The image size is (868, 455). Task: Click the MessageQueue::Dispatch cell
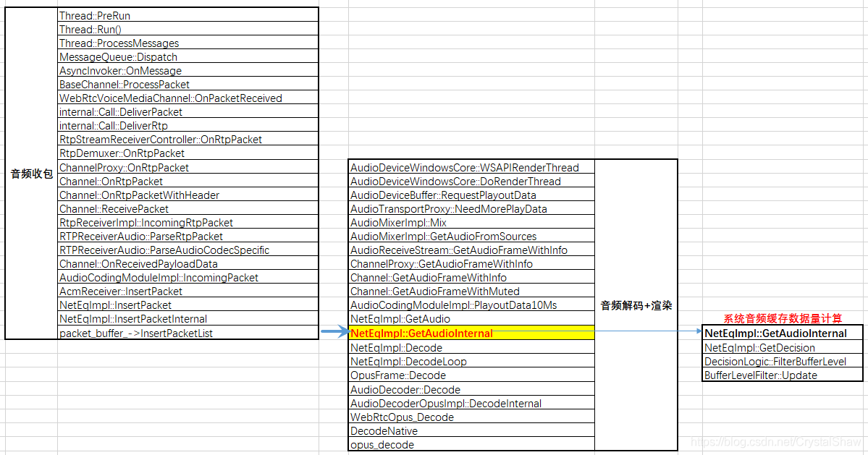(187, 57)
